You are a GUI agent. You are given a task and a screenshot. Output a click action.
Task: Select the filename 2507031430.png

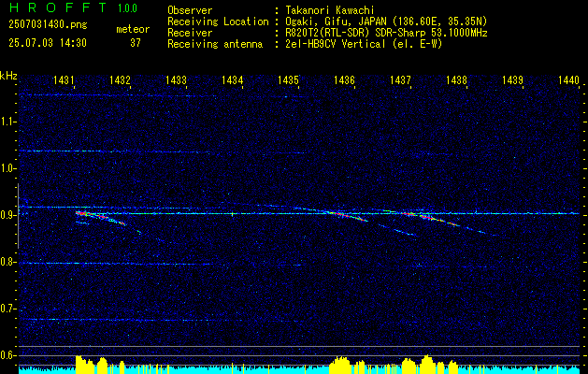click(x=48, y=25)
